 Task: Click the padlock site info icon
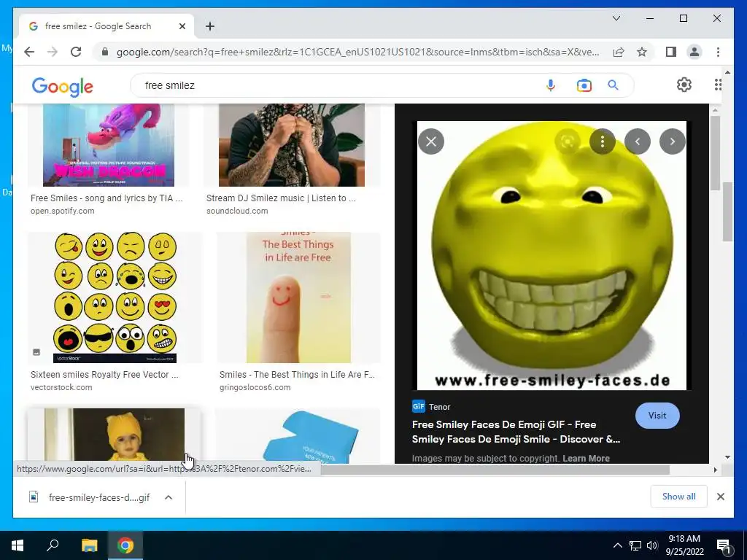tap(105, 52)
